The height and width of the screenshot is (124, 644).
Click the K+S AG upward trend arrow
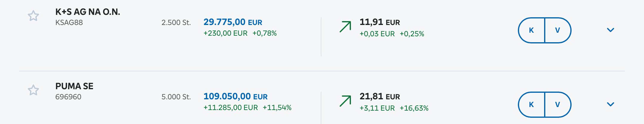point(345,27)
